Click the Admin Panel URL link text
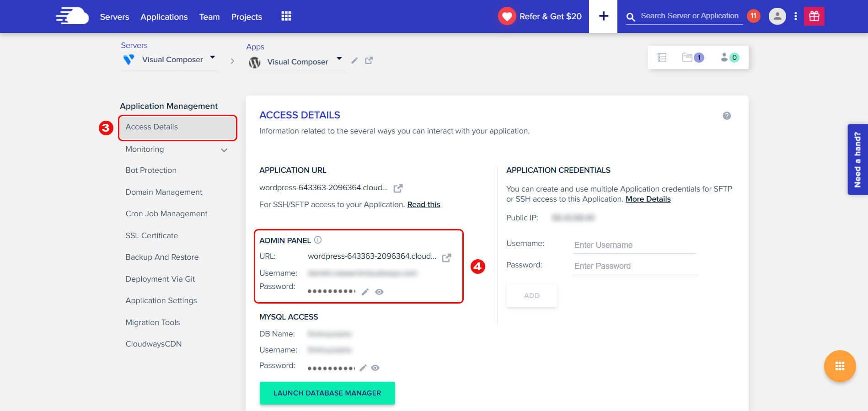This screenshot has height=411, width=868. coord(372,256)
